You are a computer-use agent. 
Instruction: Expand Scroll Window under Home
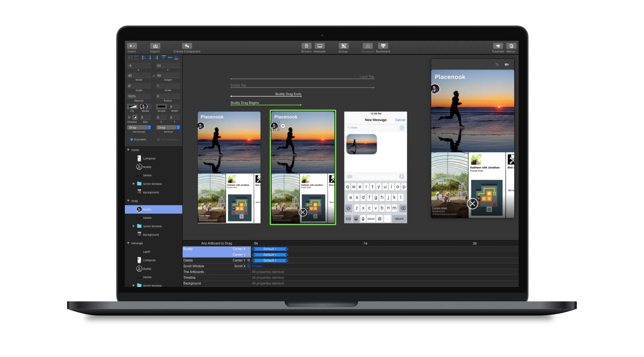(x=133, y=184)
